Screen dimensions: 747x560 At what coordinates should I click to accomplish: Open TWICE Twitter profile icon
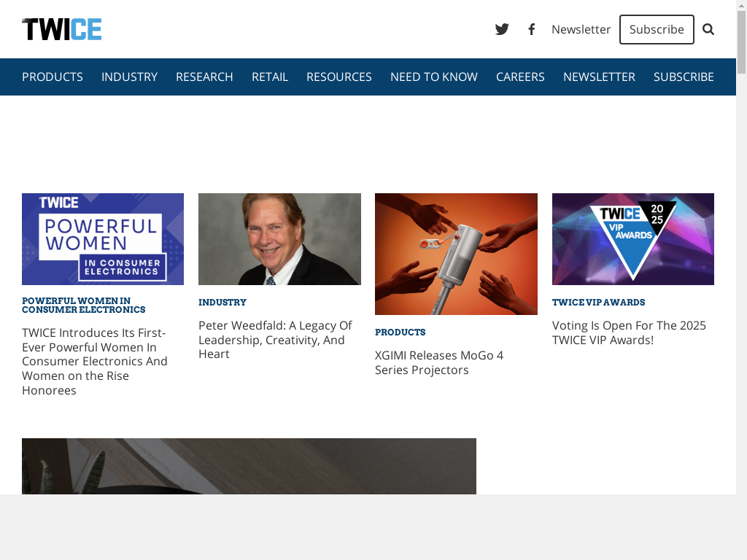click(x=502, y=29)
